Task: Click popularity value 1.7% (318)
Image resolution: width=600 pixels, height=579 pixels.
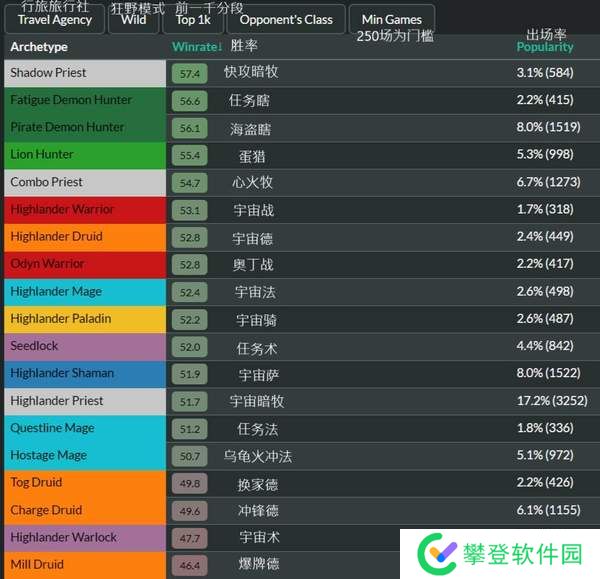Action: 545,209
